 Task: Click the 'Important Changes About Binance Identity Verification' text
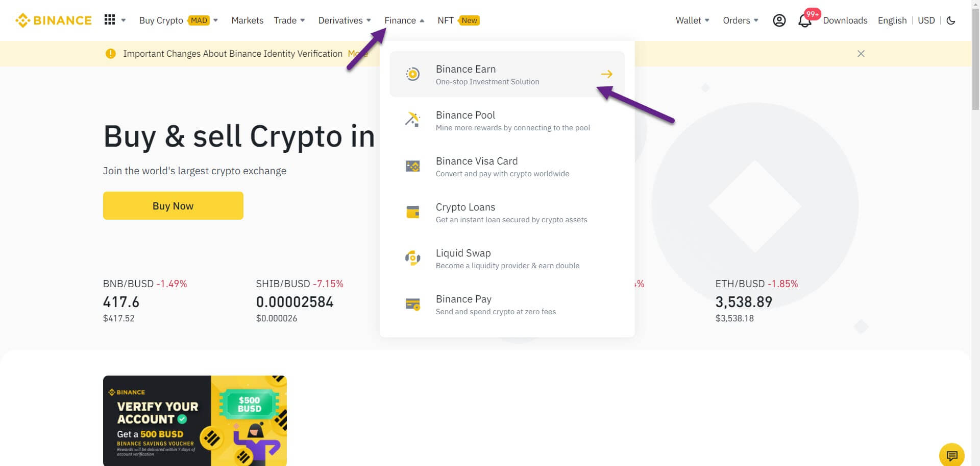233,54
